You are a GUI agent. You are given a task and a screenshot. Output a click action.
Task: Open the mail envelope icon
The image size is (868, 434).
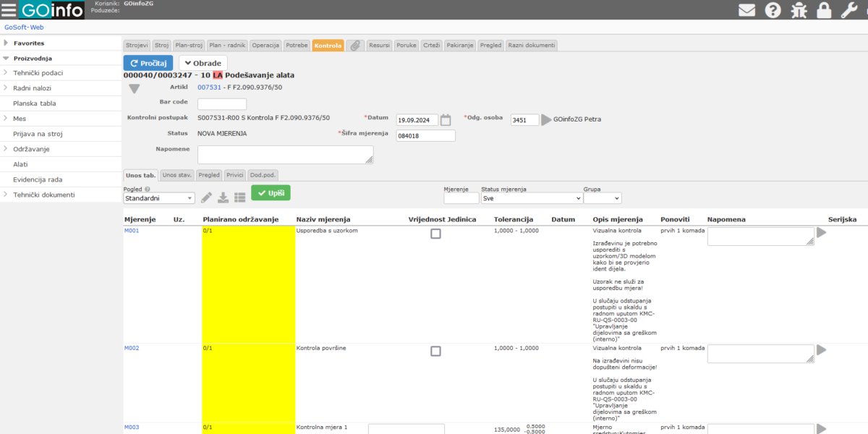click(x=747, y=10)
